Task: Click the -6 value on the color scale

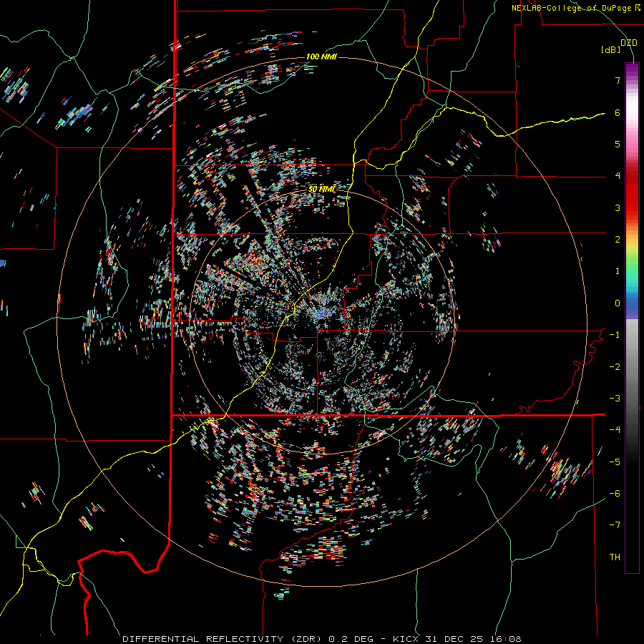Action: coord(615,494)
